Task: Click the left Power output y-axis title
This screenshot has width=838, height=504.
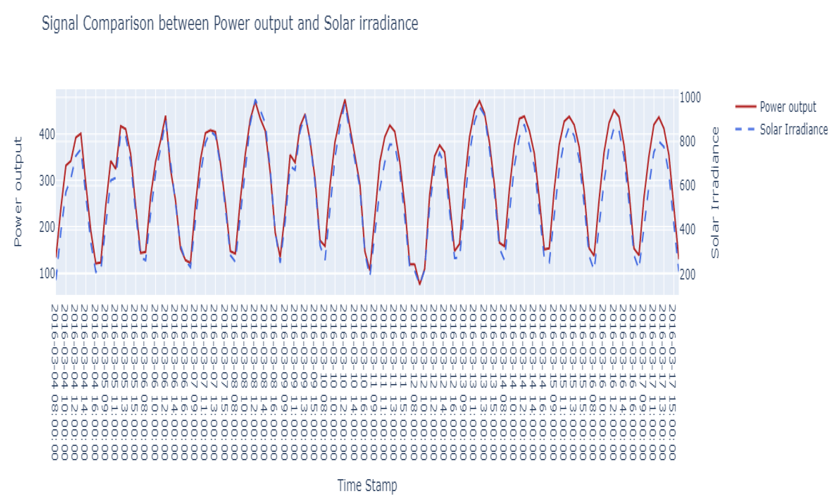Action: tap(18, 192)
